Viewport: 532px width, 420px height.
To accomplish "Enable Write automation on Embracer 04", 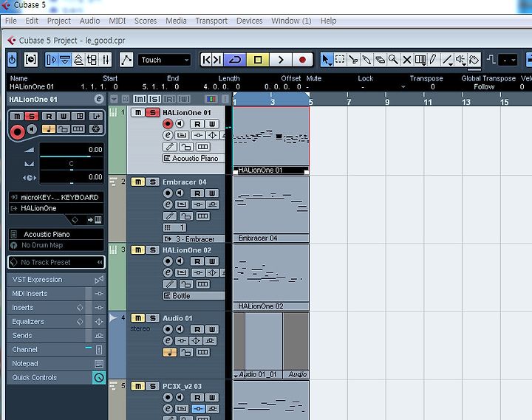I will click(x=212, y=193).
